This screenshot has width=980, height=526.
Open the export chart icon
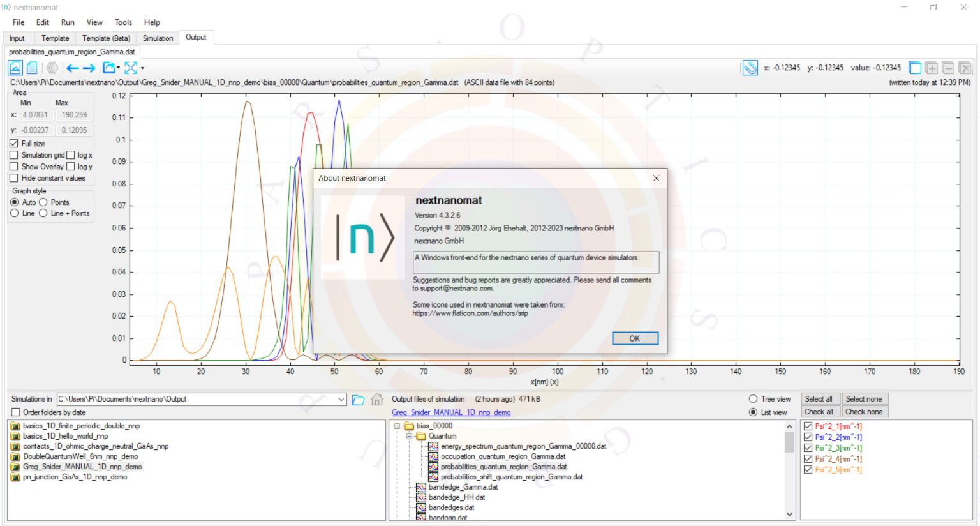click(x=107, y=68)
